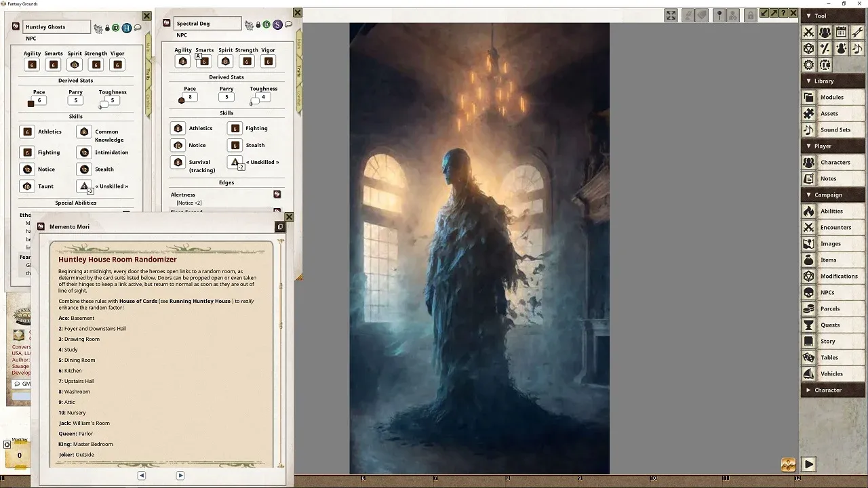Click 'Running Huntley House' link text
The height and width of the screenshot is (488, 868).
click(200, 301)
